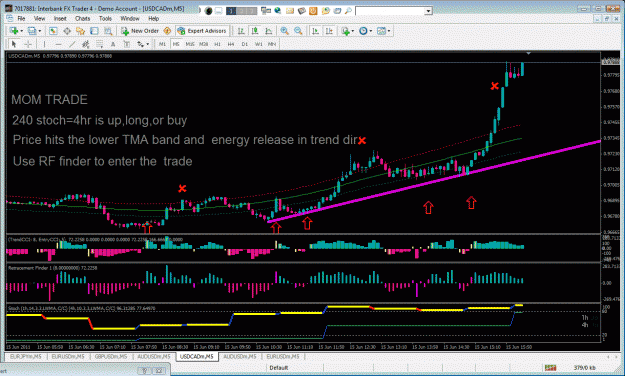Click the New Order button
This screenshot has height=376, width=625.
[140, 31]
